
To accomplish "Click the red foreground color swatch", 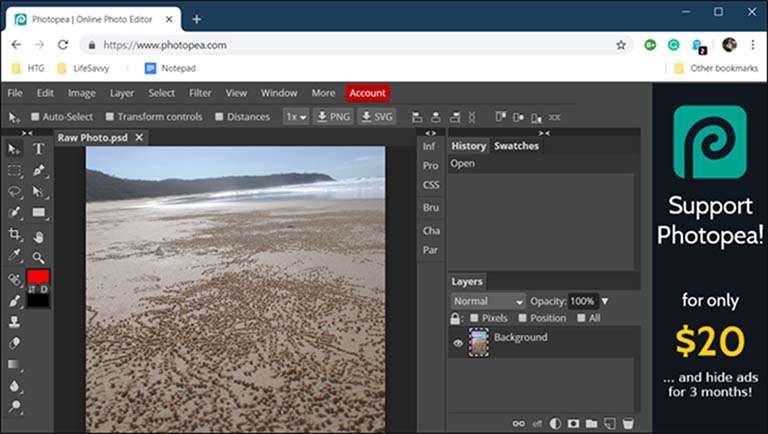I will (x=38, y=276).
